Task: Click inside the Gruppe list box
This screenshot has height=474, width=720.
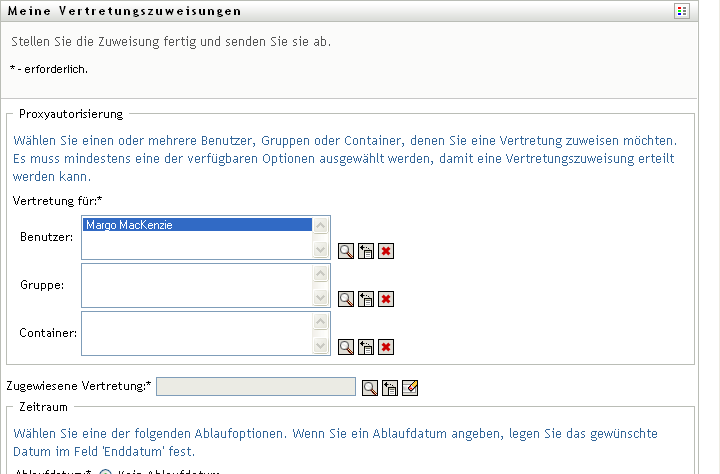Action: pyautogui.click(x=196, y=285)
